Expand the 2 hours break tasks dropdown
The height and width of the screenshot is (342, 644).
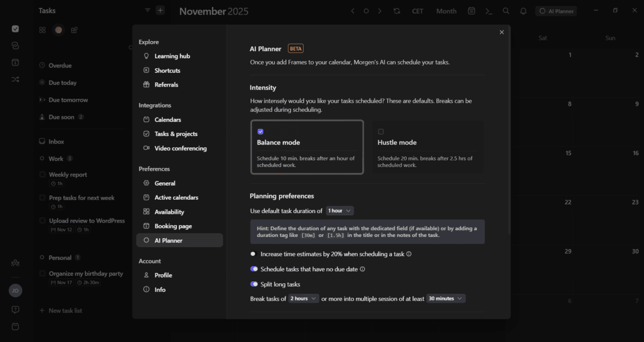tap(304, 298)
